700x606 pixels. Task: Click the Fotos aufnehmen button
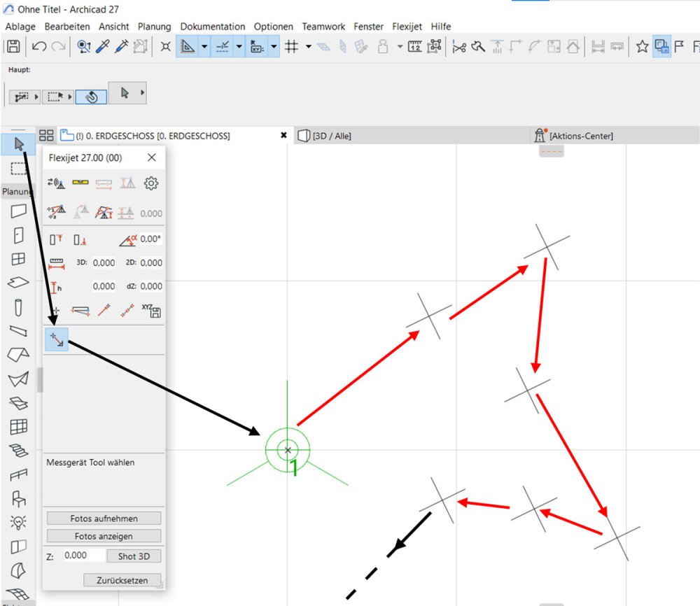pos(104,519)
